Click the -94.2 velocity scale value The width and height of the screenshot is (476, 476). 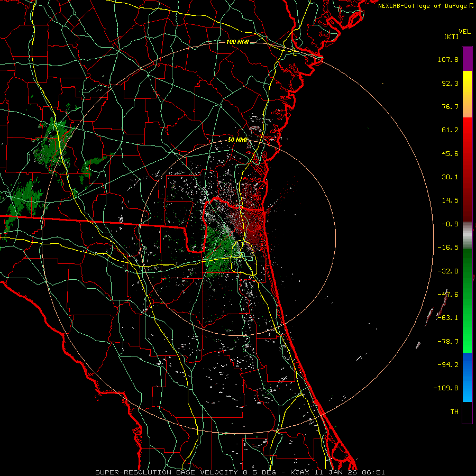click(x=448, y=364)
